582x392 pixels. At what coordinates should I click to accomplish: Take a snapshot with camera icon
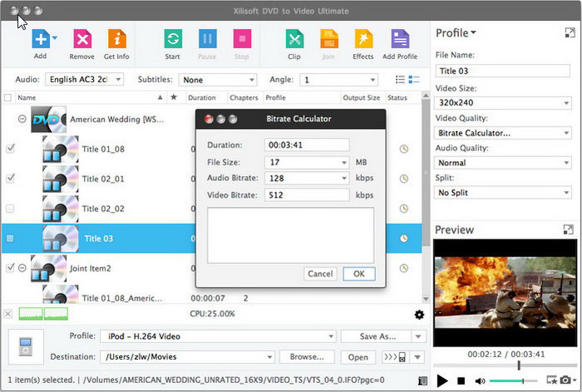565,380
